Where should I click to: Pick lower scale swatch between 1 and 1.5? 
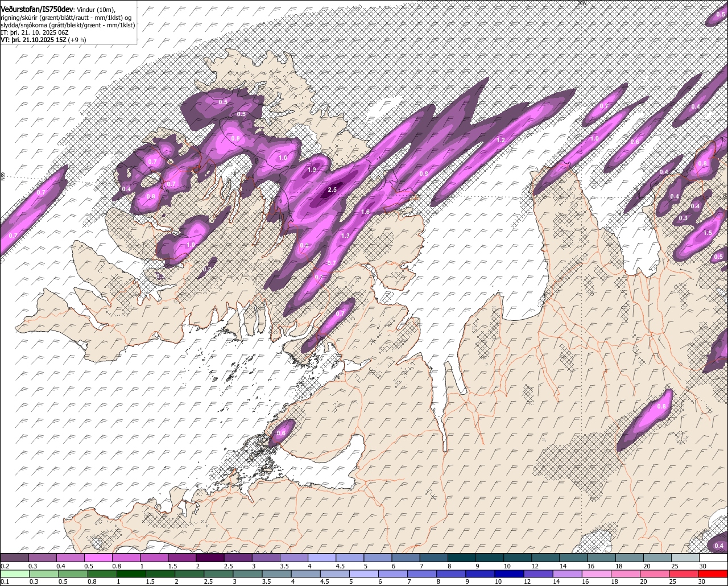click(x=131, y=573)
